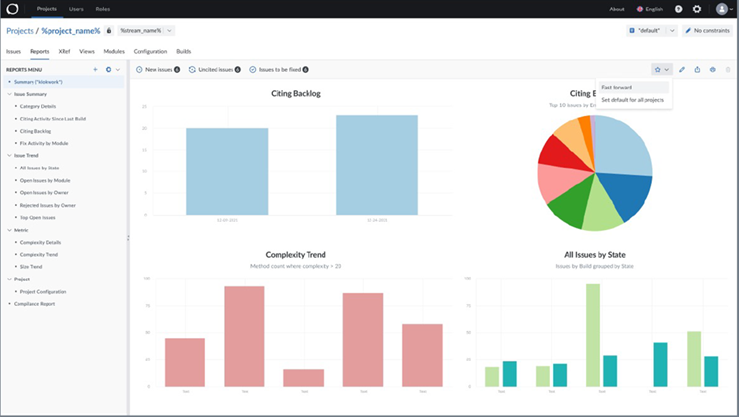Viewport: 739px width, 417px height.
Task: Open the Reports Menu settings chevron
Action: (118, 69)
